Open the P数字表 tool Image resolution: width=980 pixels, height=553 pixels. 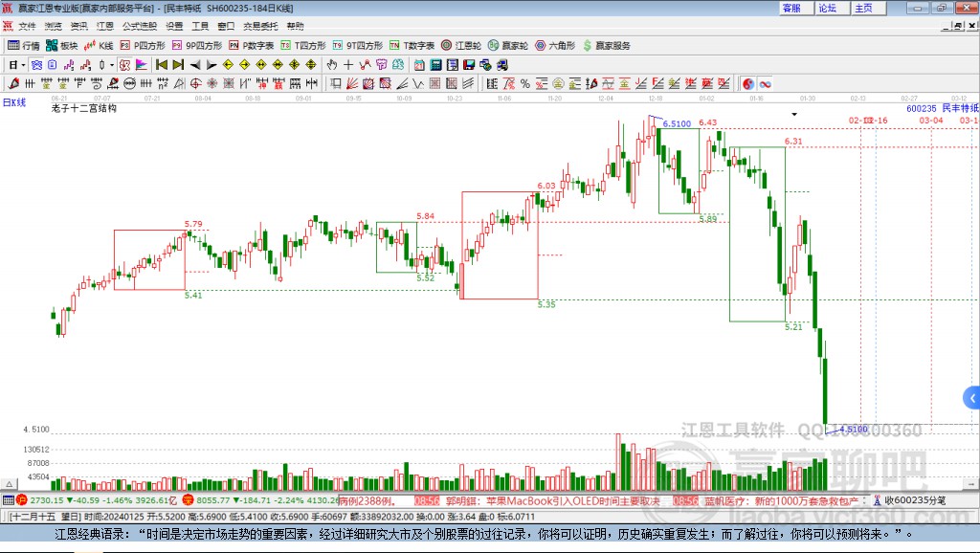click(252, 46)
